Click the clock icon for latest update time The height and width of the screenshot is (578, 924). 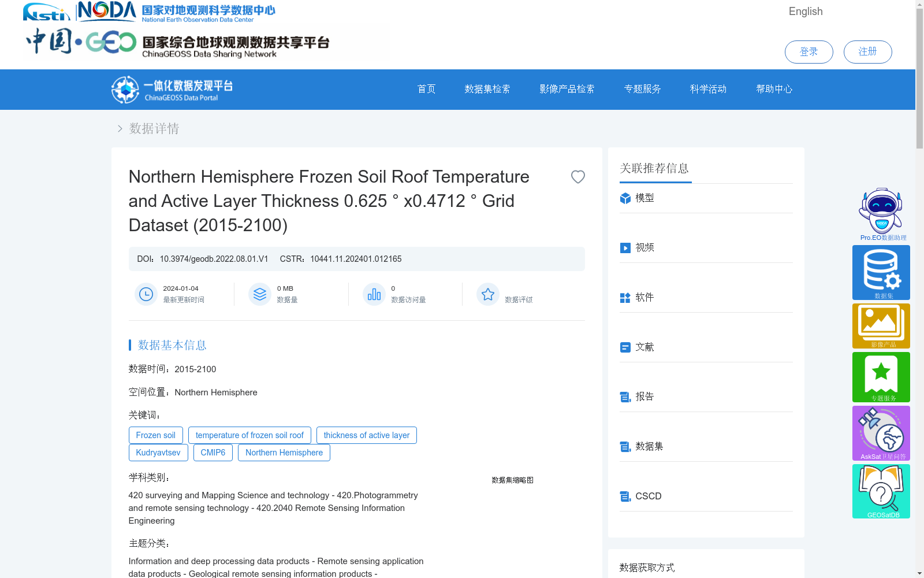[x=146, y=294]
